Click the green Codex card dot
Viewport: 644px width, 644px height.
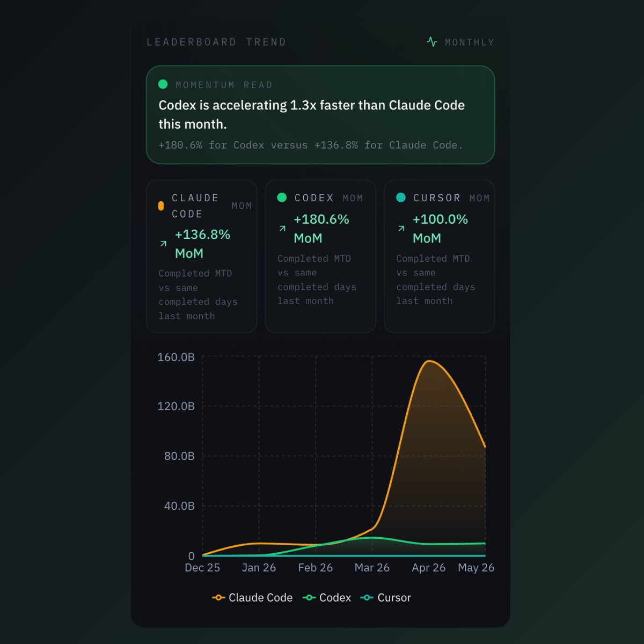pyautogui.click(x=282, y=197)
